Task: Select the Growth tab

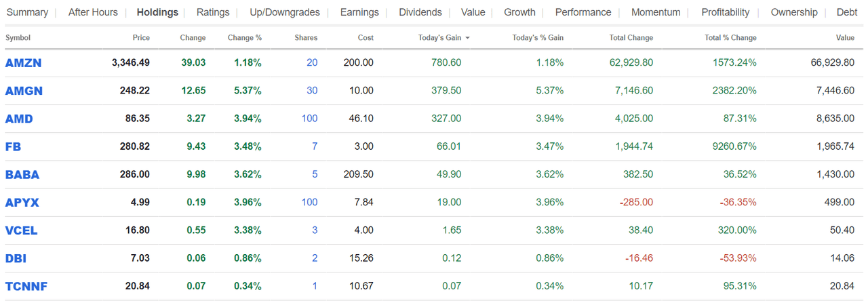Action: [x=519, y=12]
